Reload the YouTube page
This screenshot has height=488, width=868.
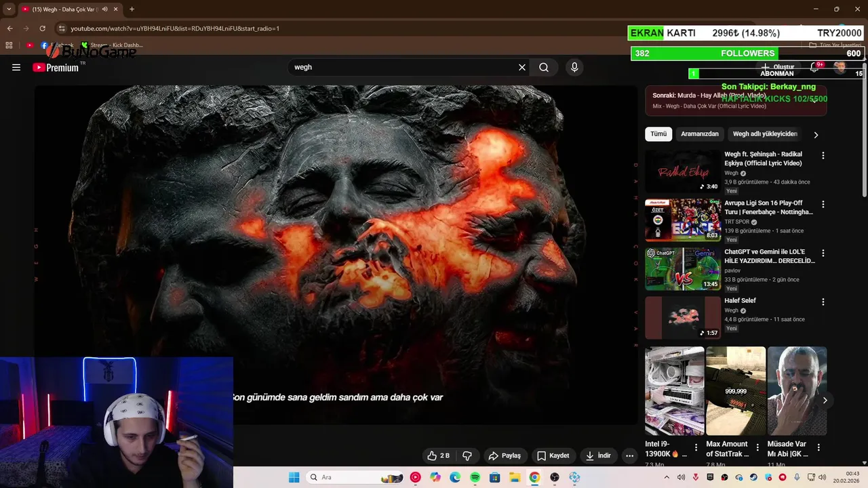pos(42,28)
